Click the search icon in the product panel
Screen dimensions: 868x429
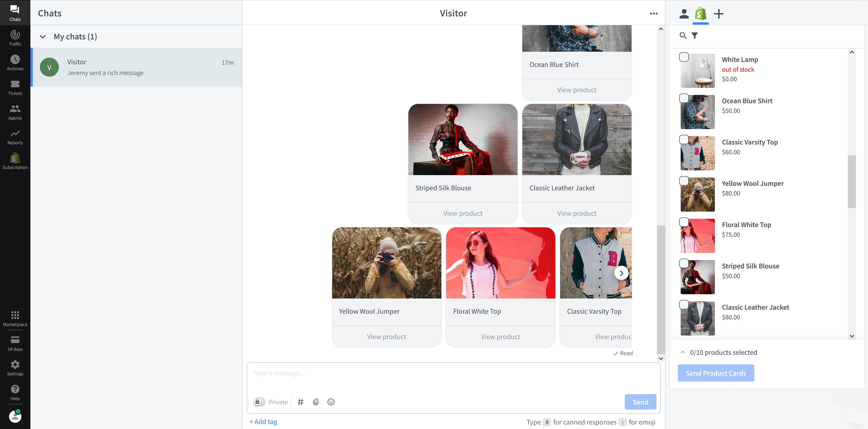(683, 35)
